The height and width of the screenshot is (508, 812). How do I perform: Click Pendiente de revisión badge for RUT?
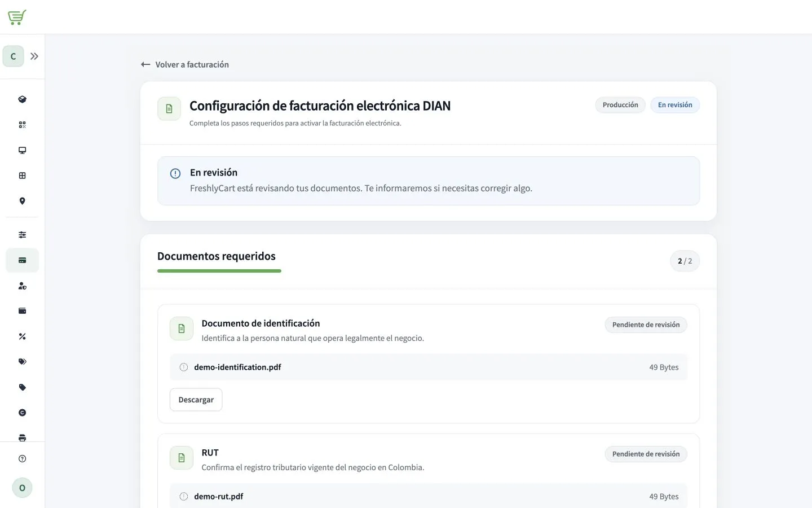[x=646, y=454]
